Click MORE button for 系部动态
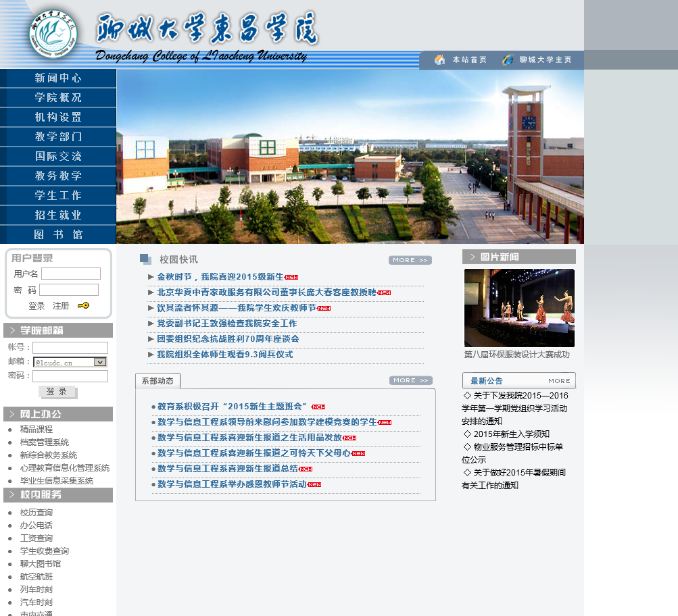 pyautogui.click(x=411, y=380)
